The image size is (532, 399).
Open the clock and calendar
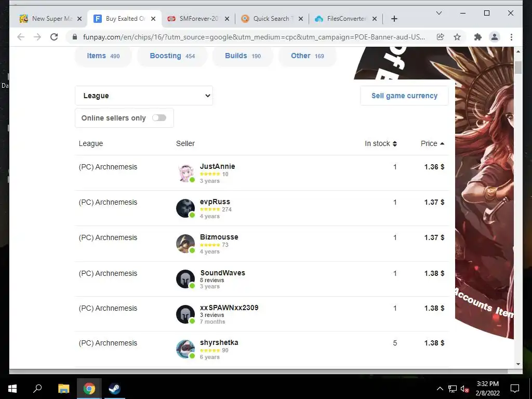[x=487, y=389]
